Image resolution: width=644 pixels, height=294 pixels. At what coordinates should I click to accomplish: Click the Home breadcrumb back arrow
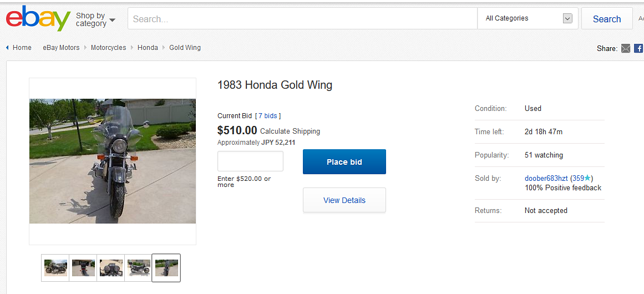pos(8,48)
